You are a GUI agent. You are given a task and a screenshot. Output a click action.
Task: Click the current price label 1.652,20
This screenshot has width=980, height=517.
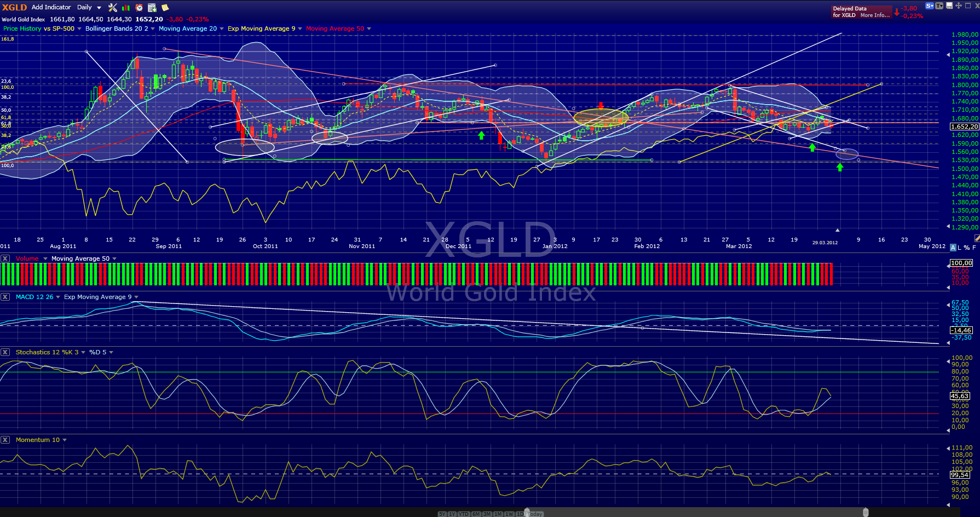point(965,127)
